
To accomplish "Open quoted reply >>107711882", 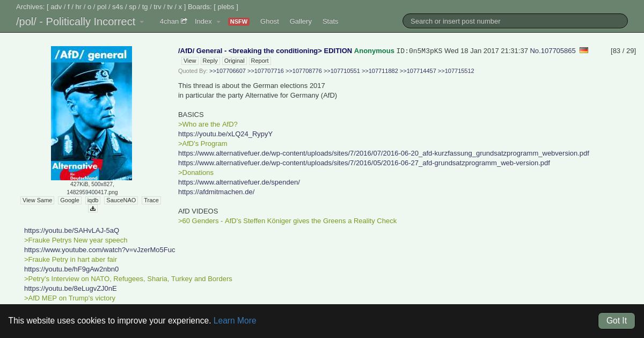I will point(380,71).
